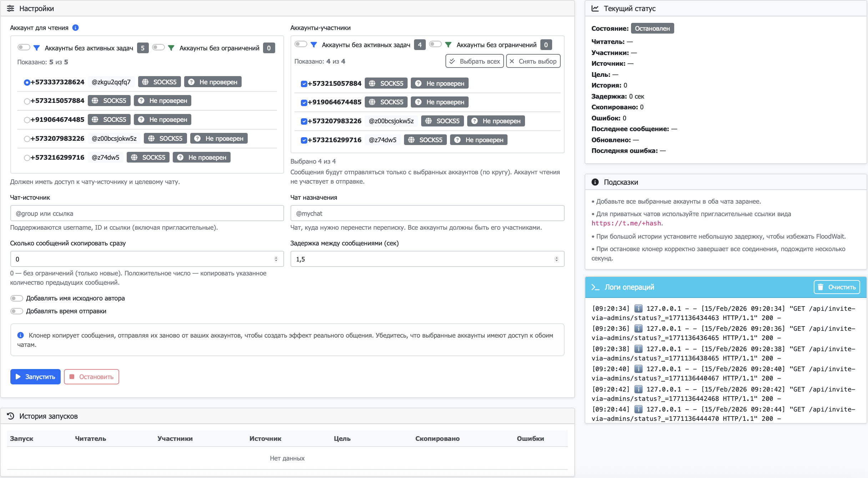Open the https://t.me/+hash link
Image resolution: width=868 pixels, height=478 pixels.
click(x=626, y=223)
